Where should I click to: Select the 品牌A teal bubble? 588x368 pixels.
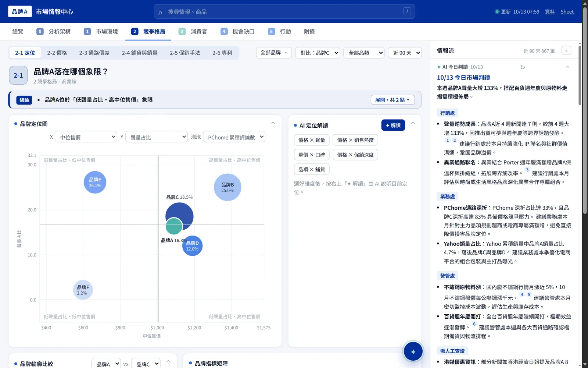pyautogui.click(x=173, y=227)
